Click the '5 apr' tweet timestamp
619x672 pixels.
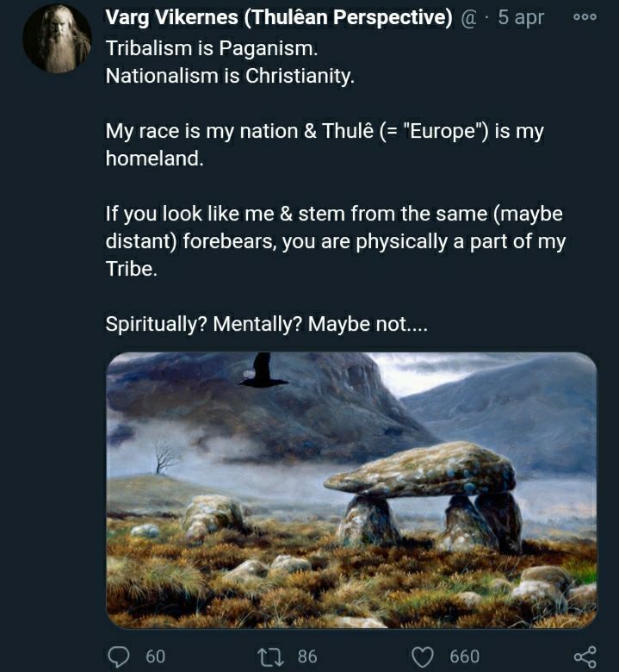point(520,18)
